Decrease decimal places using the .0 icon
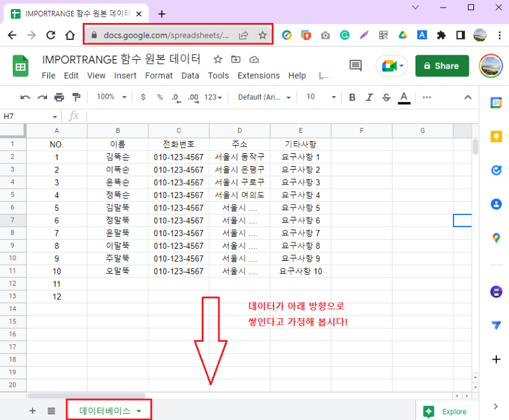509x420 pixels. click(x=176, y=97)
